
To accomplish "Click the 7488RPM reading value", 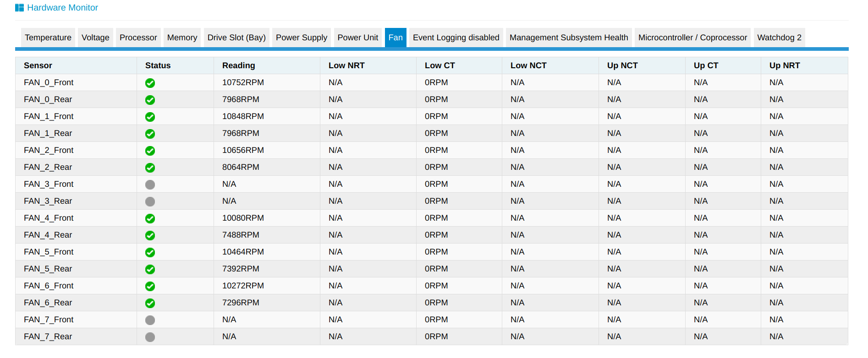I will pos(241,235).
